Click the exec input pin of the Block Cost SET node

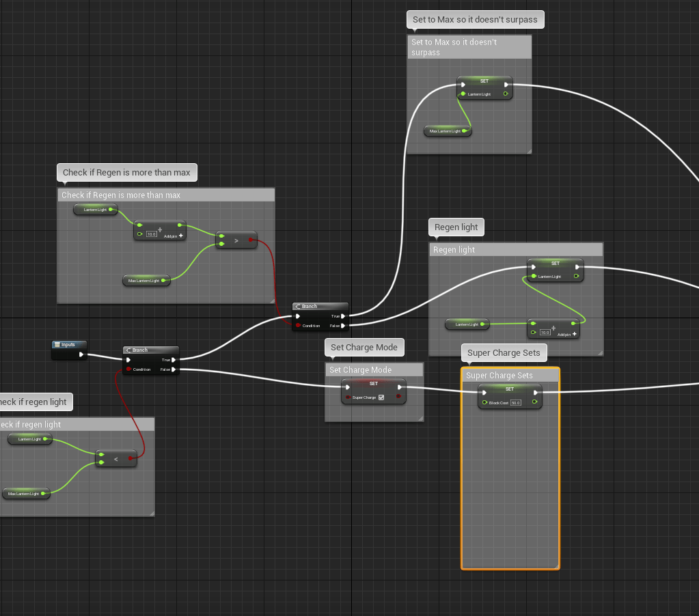pyautogui.click(x=484, y=393)
